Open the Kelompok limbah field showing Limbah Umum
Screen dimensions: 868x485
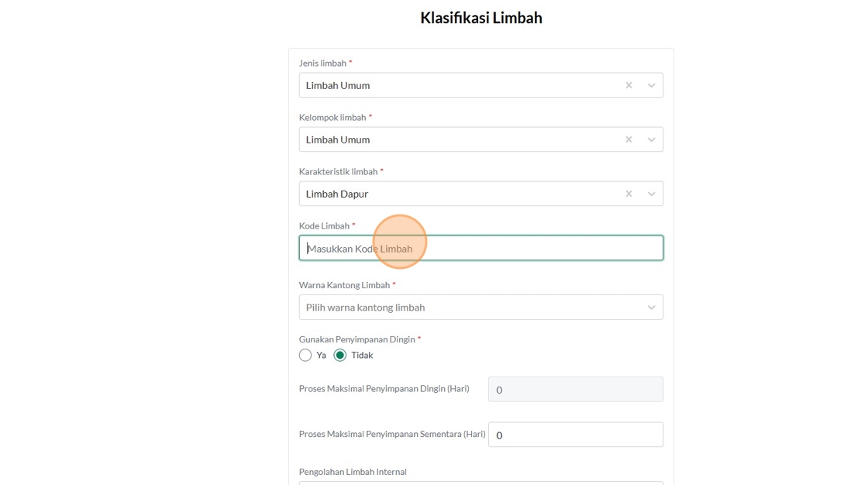tap(457, 139)
